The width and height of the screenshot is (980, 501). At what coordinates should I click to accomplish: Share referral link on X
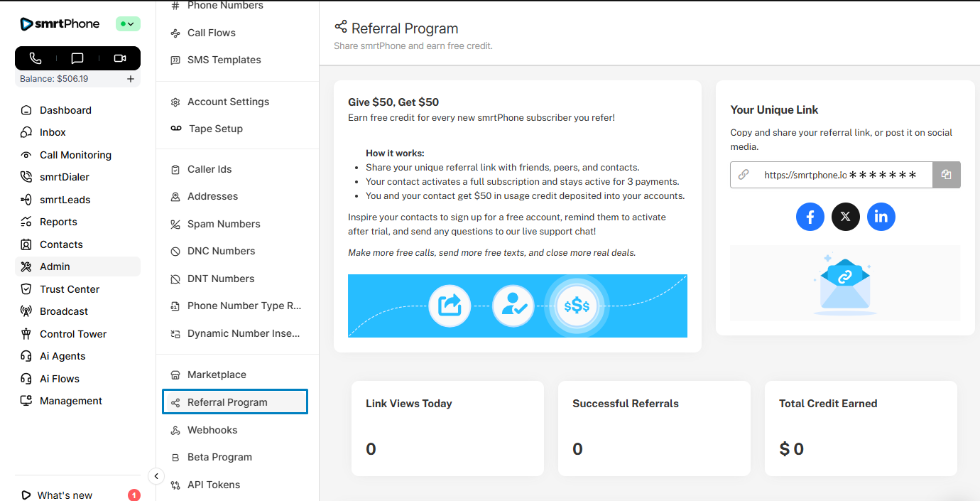[845, 217]
